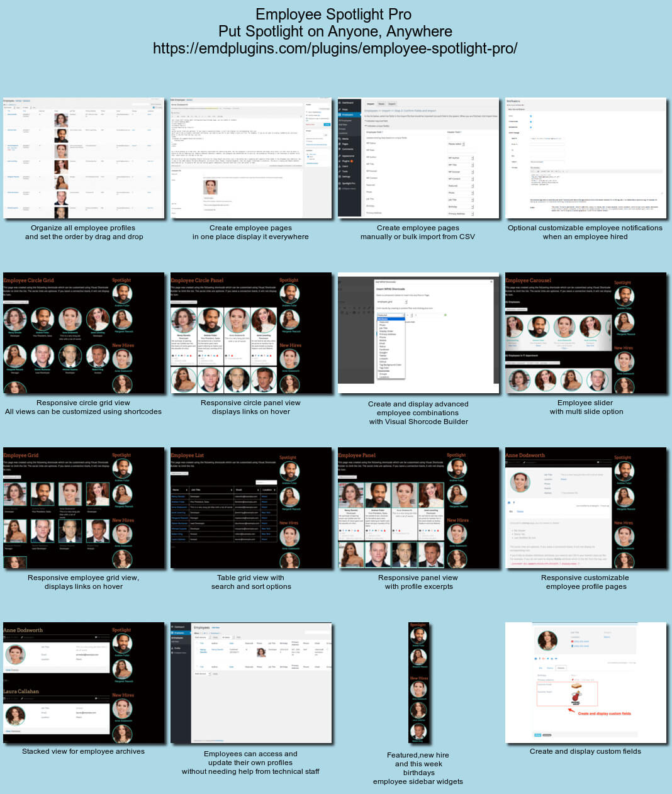Open the 'Birthday' dropdown in import screenshot
The height and width of the screenshot is (794, 672).
pos(461,207)
